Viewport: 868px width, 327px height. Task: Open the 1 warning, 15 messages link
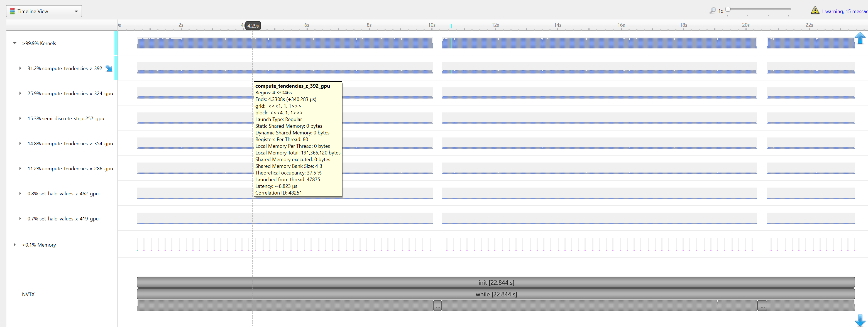coord(844,11)
